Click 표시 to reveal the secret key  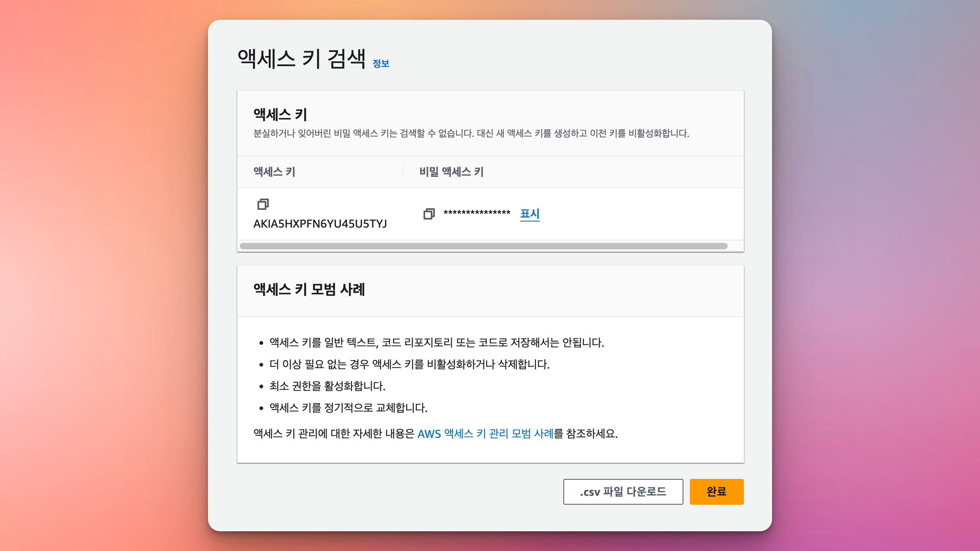[x=529, y=213]
